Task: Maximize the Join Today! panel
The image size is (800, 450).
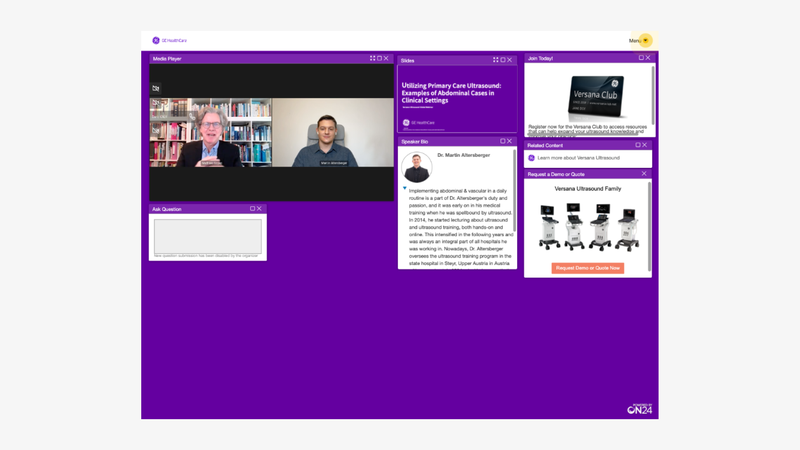Action: click(641, 58)
